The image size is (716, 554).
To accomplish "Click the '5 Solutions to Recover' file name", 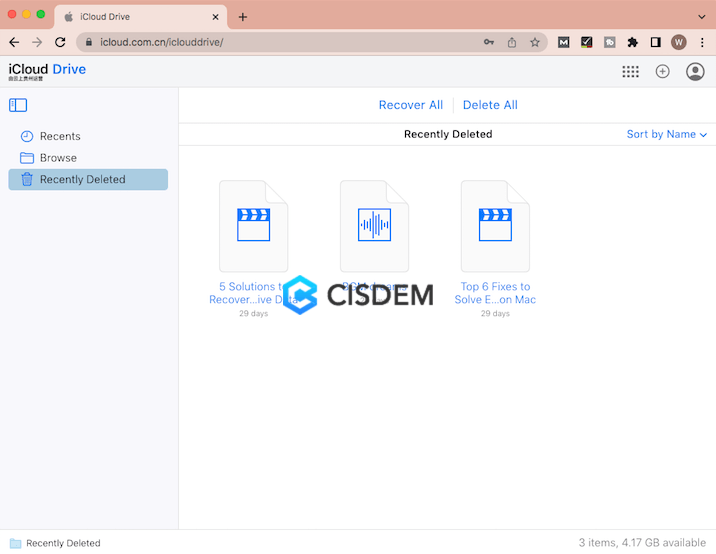I will tap(253, 293).
